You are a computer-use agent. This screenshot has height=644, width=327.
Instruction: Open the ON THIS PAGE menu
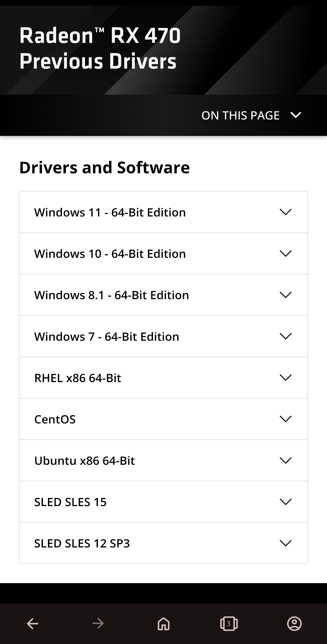[x=240, y=115]
